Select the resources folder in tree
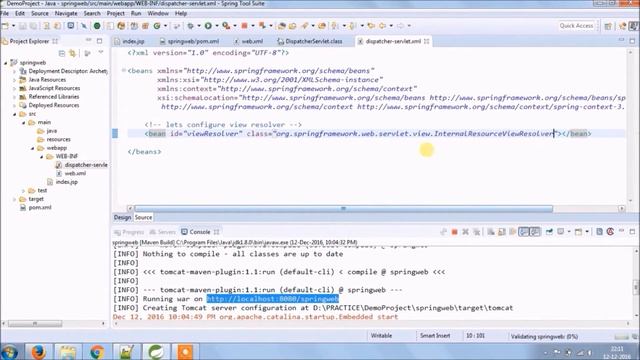640x360 pixels. [54, 140]
